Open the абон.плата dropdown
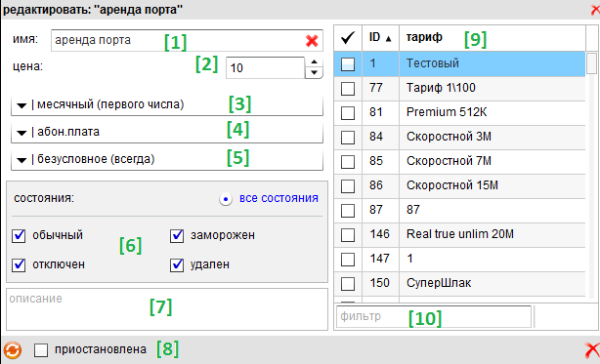600x364 pixels. pos(167,132)
